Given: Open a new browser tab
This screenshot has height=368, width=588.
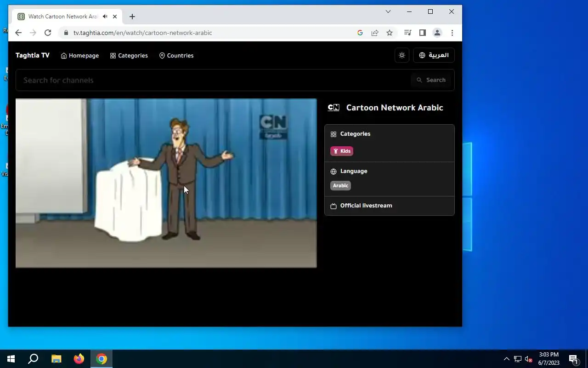Looking at the screenshot, I should click(x=132, y=17).
